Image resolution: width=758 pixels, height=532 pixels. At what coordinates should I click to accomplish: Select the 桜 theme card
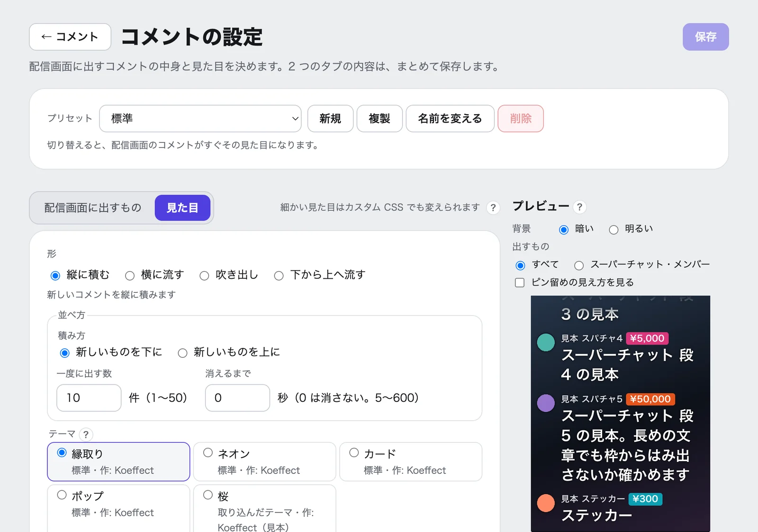(x=265, y=508)
